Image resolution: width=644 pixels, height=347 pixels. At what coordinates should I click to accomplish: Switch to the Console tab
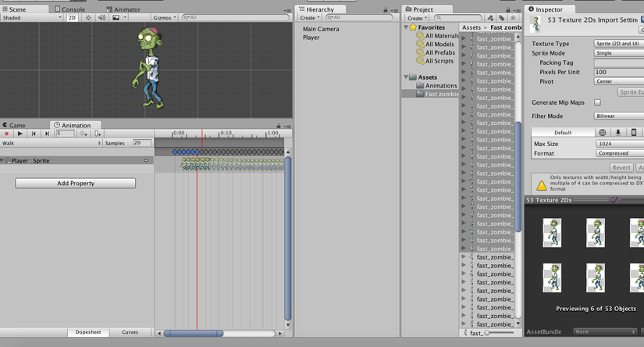point(69,9)
